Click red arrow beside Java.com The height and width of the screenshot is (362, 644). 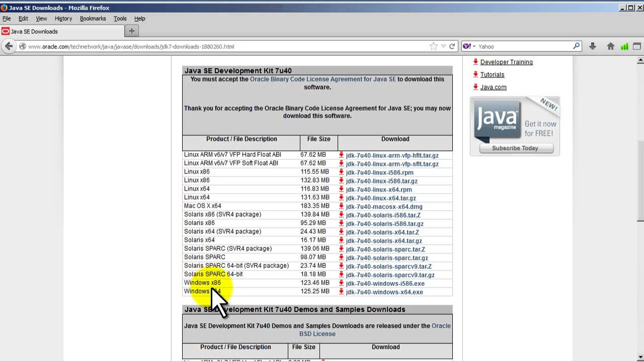[475, 86]
